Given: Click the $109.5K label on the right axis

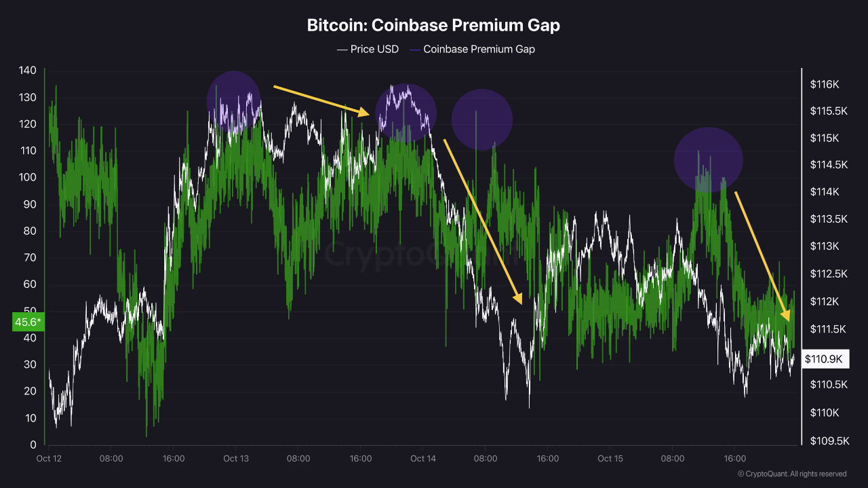Looking at the screenshot, I should (x=827, y=441).
